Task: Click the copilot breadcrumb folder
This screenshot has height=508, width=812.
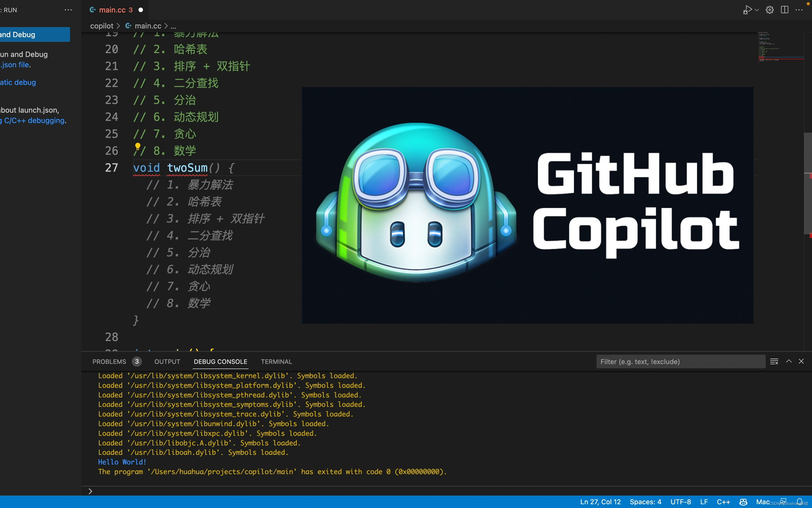Action: click(x=102, y=26)
